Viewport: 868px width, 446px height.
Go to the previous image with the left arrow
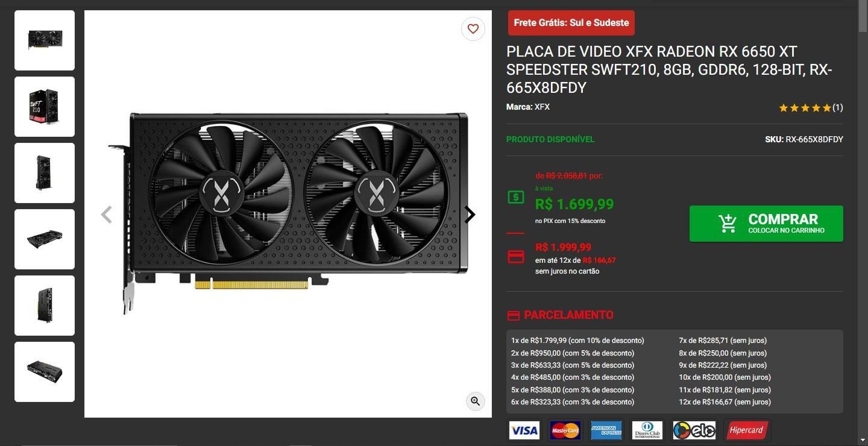(x=107, y=215)
